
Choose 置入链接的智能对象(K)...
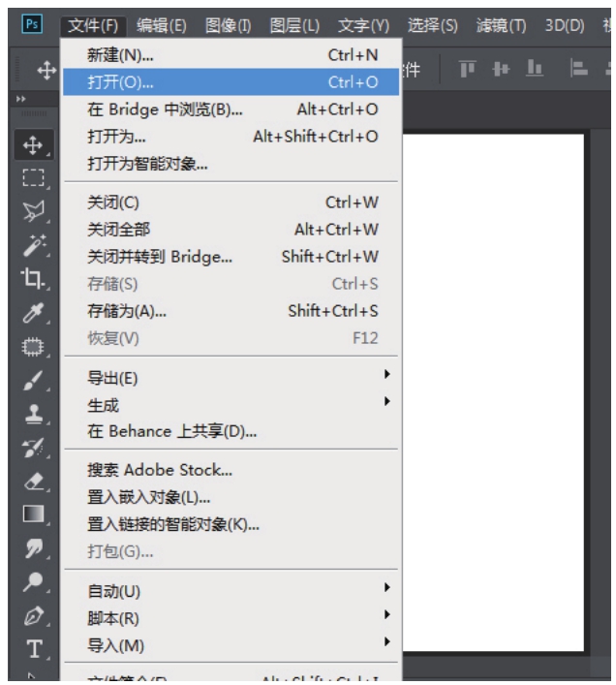point(231,524)
